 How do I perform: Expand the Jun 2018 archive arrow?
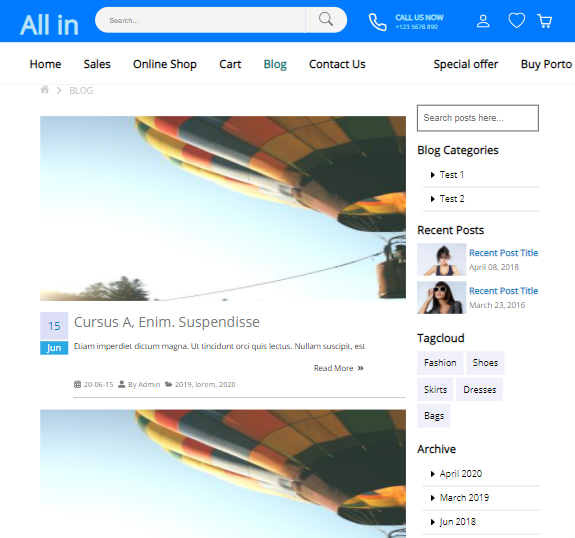pyautogui.click(x=432, y=522)
